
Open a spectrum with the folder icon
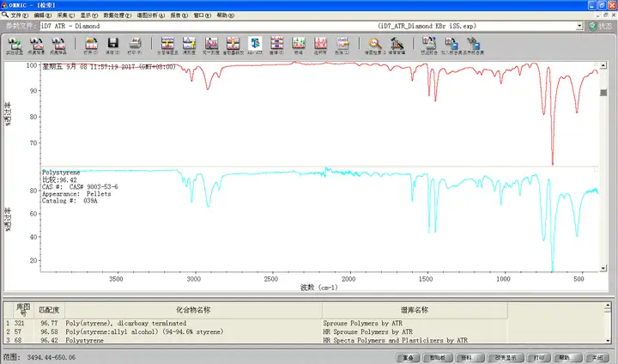coord(91,45)
